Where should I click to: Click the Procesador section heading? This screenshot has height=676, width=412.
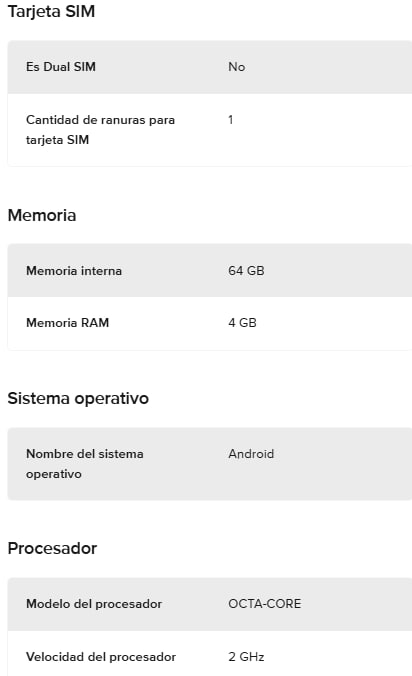pos(52,548)
